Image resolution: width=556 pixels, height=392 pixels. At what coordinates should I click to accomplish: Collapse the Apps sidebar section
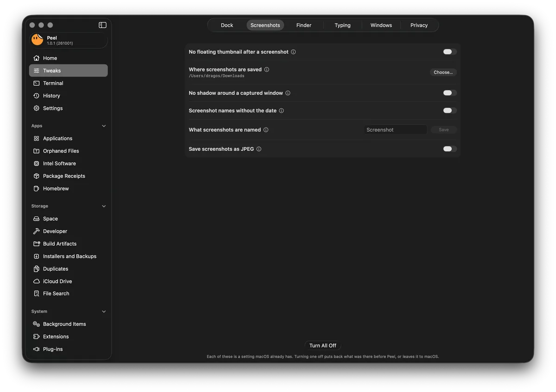coord(104,126)
